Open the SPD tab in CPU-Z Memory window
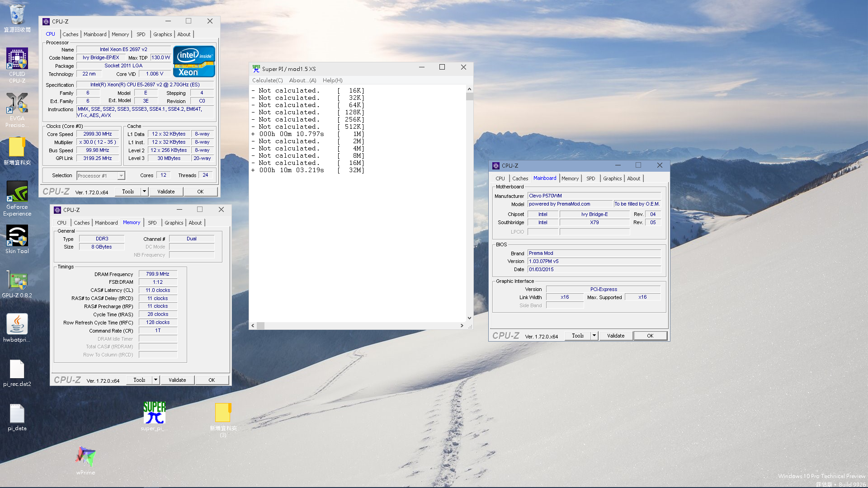 (152, 223)
